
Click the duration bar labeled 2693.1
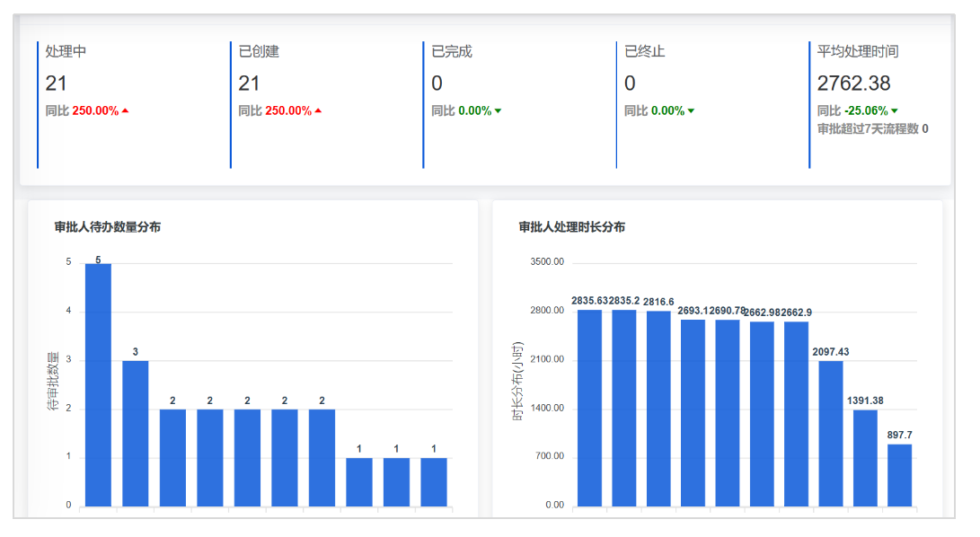point(693,413)
